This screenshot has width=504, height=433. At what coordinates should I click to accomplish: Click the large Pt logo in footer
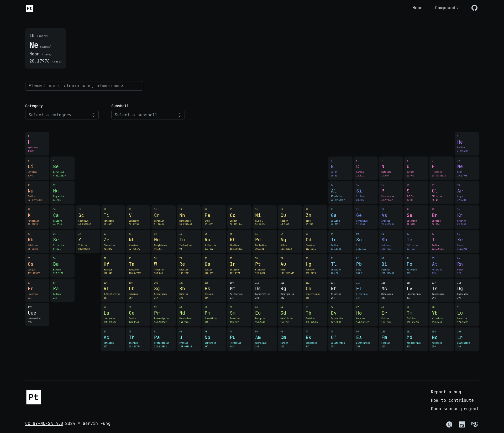pos(34,397)
